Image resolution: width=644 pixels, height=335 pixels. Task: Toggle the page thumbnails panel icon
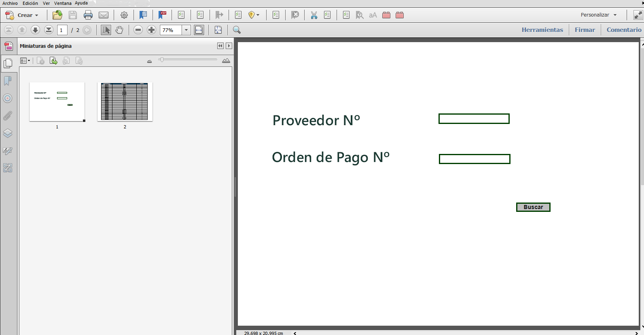click(x=8, y=63)
